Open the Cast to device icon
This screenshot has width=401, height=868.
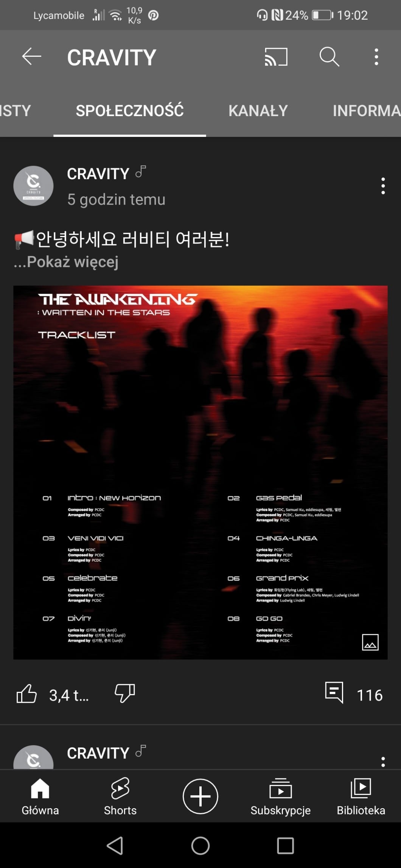(276, 57)
